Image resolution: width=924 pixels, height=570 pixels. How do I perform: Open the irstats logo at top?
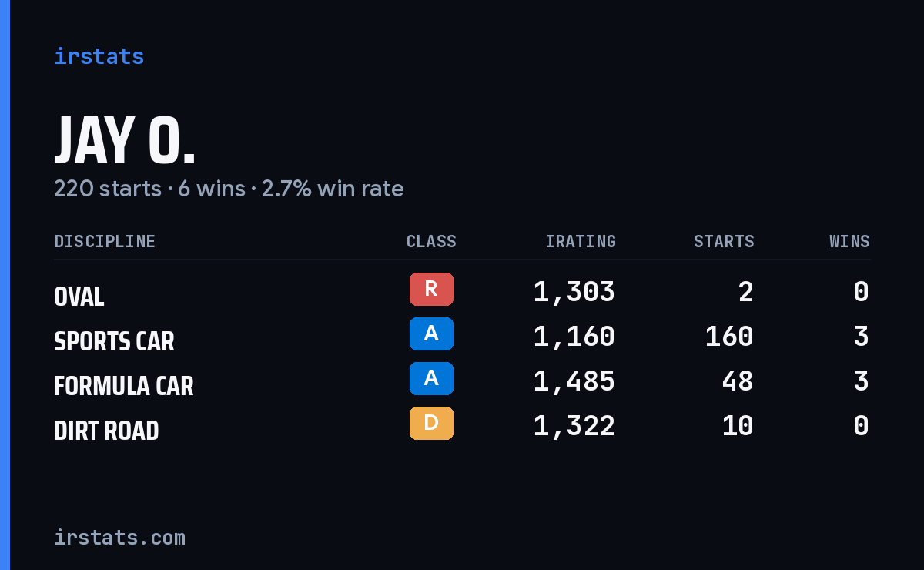point(99,56)
